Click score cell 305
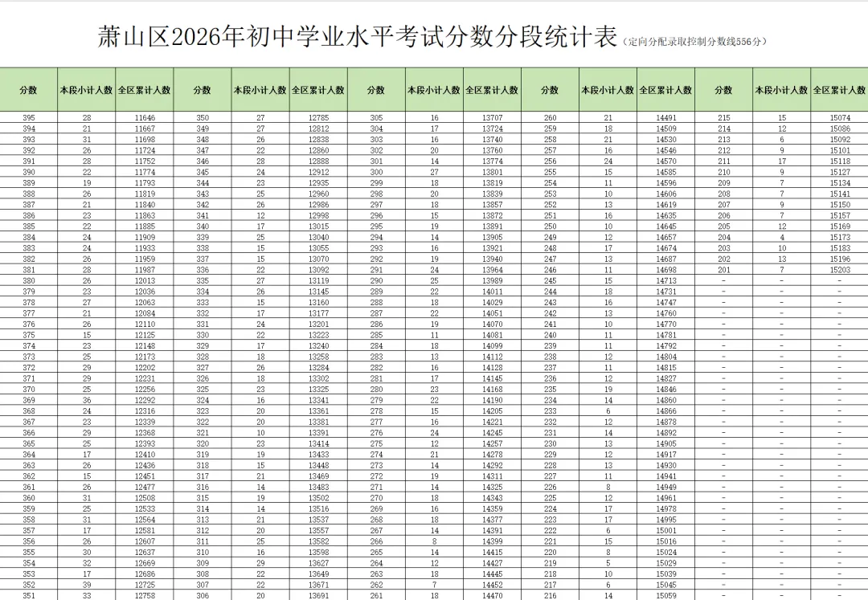 pyautogui.click(x=376, y=118)
